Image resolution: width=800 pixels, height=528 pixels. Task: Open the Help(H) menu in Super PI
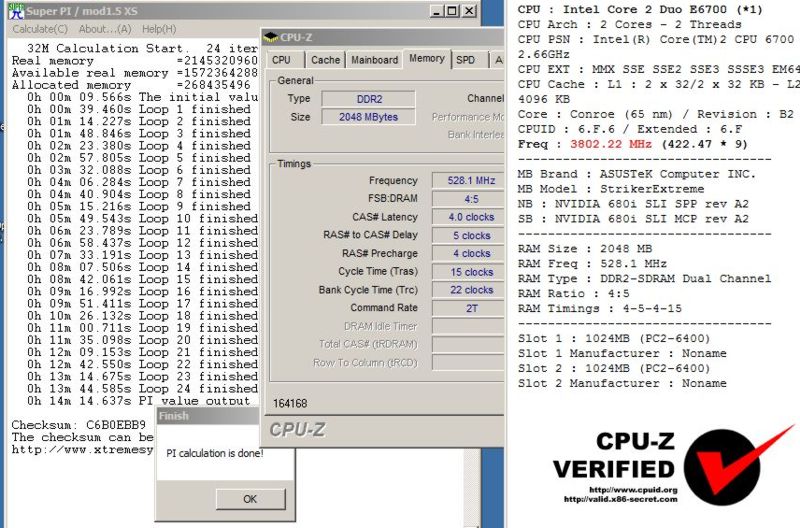159,29
